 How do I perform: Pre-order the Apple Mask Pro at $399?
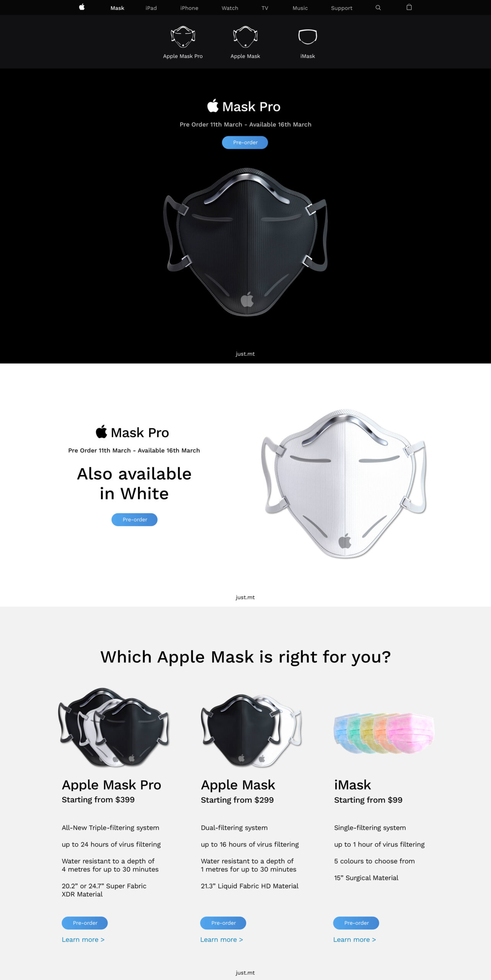[85, 923]
